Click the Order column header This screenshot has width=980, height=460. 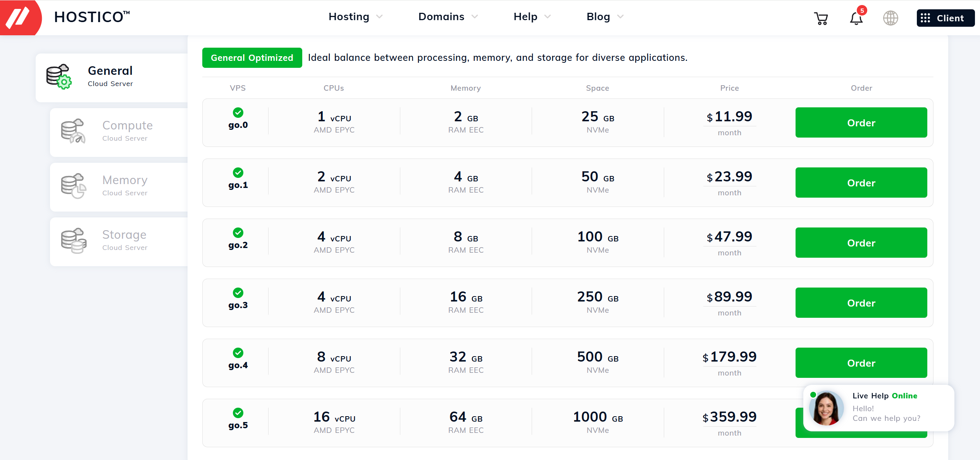(861, 88)
